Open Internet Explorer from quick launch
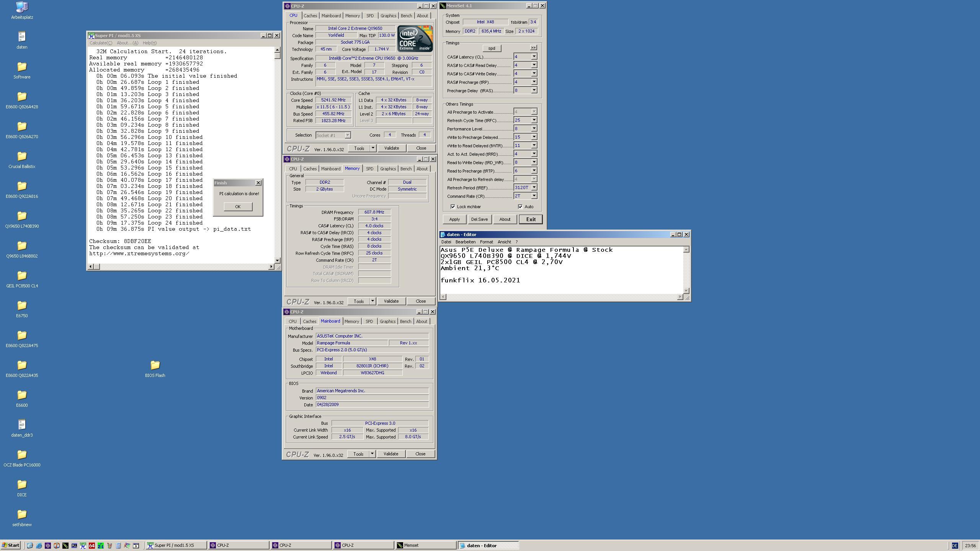 [39, 546]
